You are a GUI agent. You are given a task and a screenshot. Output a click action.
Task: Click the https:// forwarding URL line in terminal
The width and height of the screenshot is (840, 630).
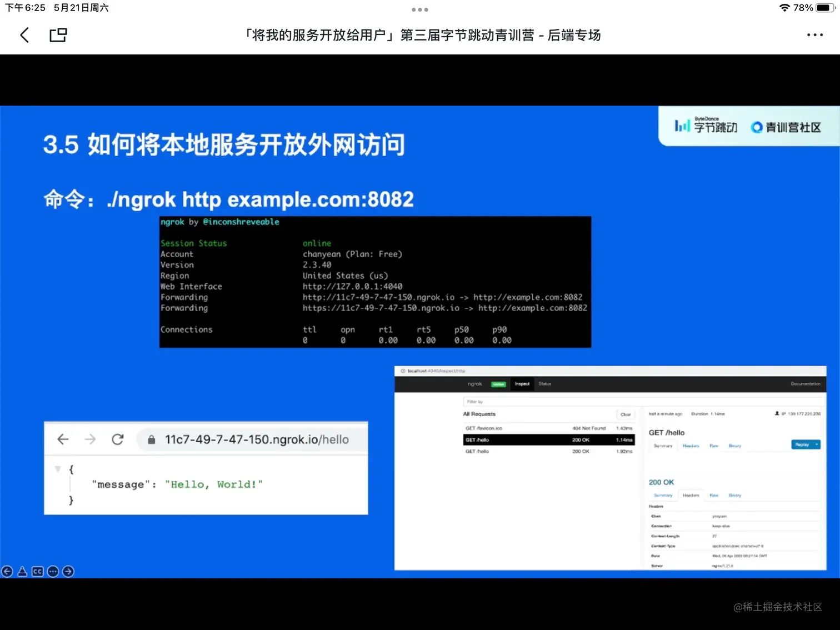coord(444,308)
